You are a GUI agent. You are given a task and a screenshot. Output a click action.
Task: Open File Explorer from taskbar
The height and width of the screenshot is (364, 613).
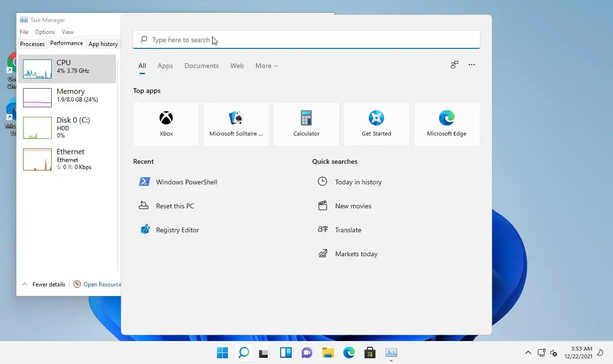click(x=328, y=353)
